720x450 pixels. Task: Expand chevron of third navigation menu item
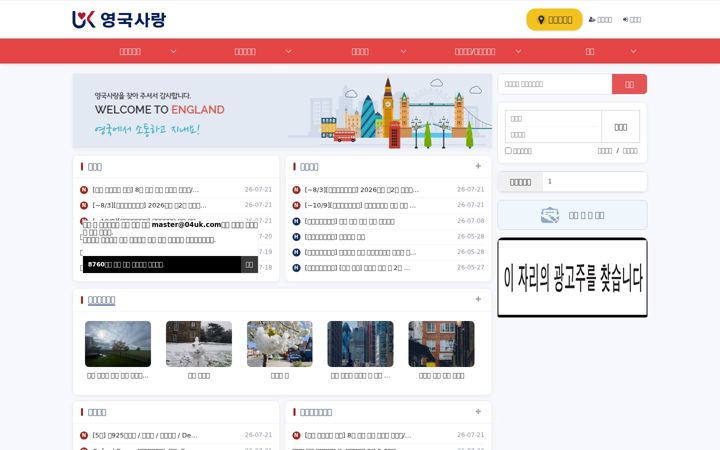coord(403,51)
